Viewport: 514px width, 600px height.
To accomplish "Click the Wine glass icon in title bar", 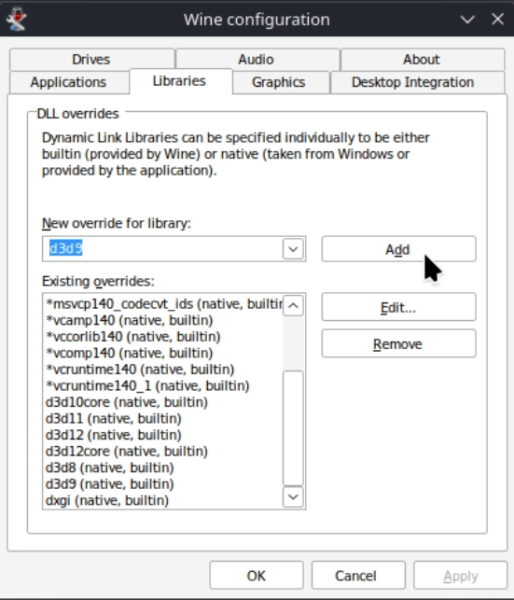I will click(x=16, y=19).
